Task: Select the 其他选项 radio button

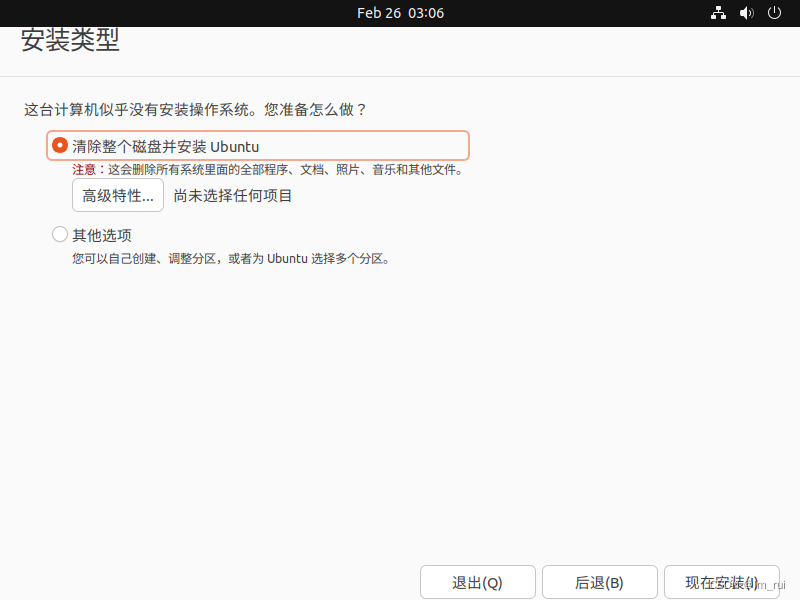Action: [x=60, y=235]
